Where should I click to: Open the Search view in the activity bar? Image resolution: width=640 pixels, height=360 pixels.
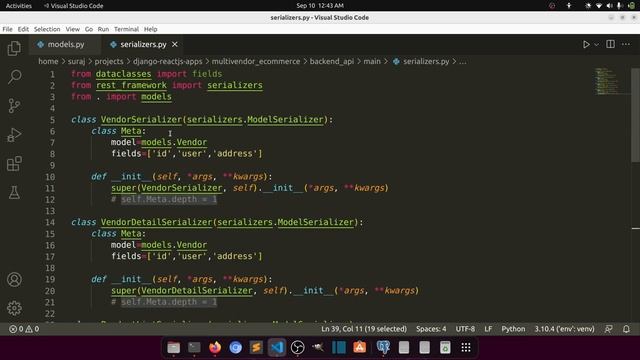pyautogui.click(x=14, y=77)
